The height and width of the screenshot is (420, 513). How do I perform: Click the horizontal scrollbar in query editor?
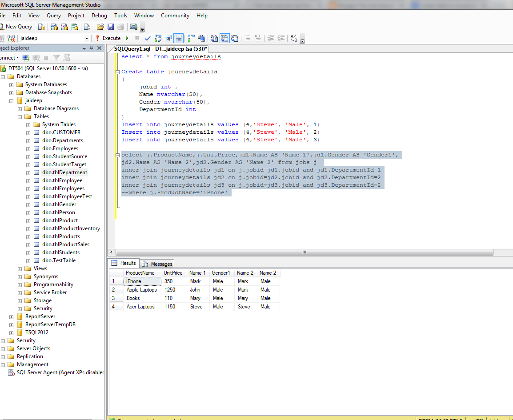click(304, 252)
